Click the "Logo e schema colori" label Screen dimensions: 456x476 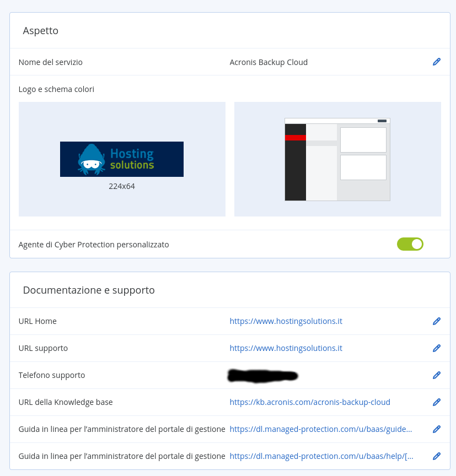[56, 89]
